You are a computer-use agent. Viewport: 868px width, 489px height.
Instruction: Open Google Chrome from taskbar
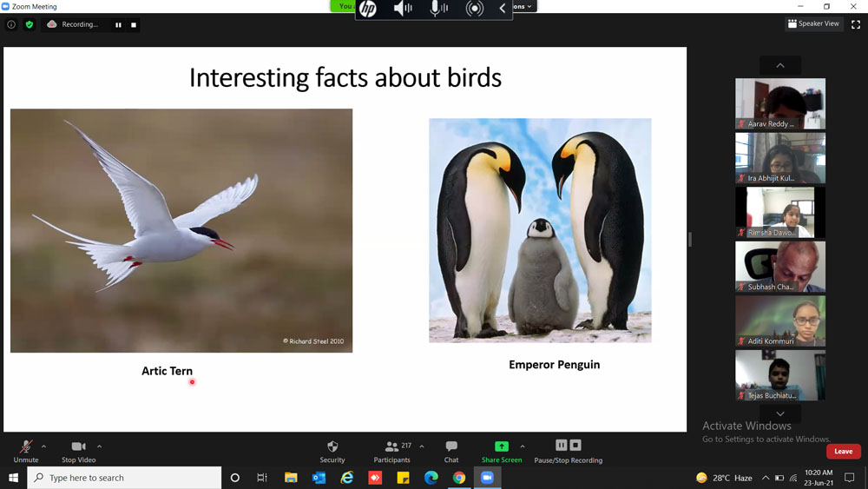click(x=459, y=478)
